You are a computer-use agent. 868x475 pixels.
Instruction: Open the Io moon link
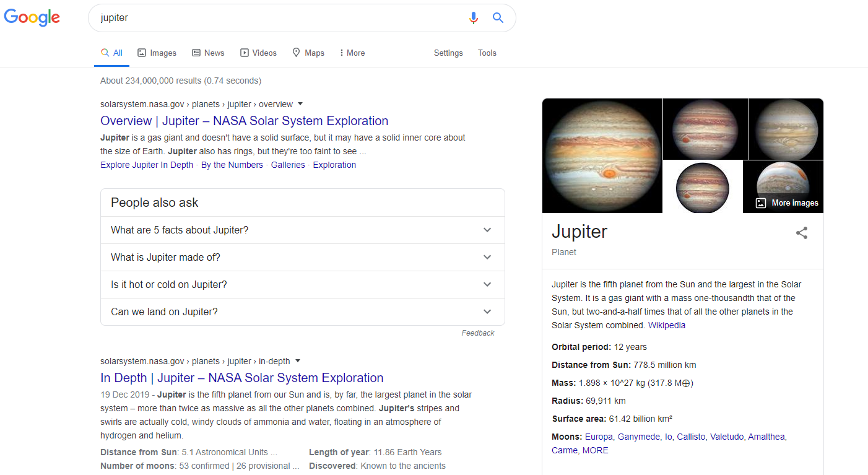coord(668,437)
